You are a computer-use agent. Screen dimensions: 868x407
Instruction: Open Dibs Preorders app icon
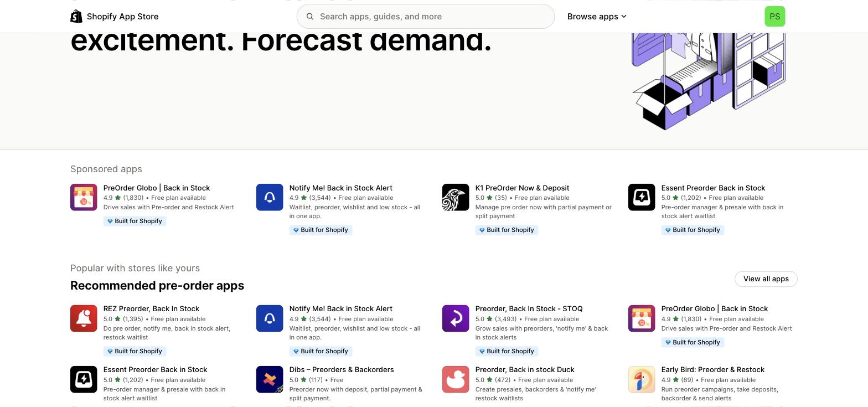click(270, 379)
